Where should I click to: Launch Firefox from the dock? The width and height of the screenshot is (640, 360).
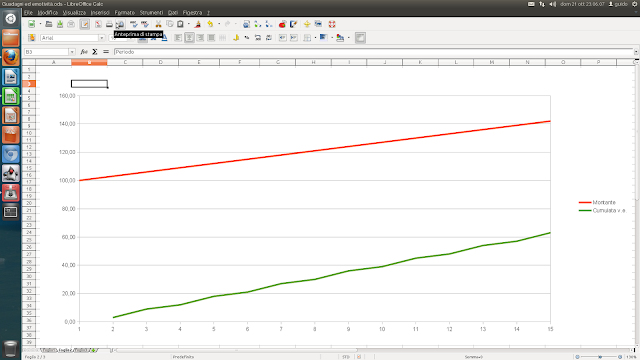tap(11, 57)
